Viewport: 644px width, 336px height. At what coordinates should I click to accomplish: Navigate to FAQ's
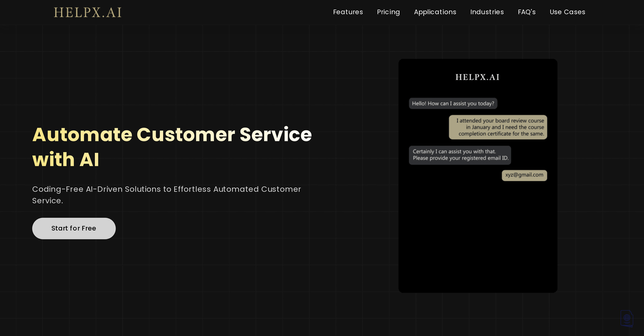pos(526,12)
